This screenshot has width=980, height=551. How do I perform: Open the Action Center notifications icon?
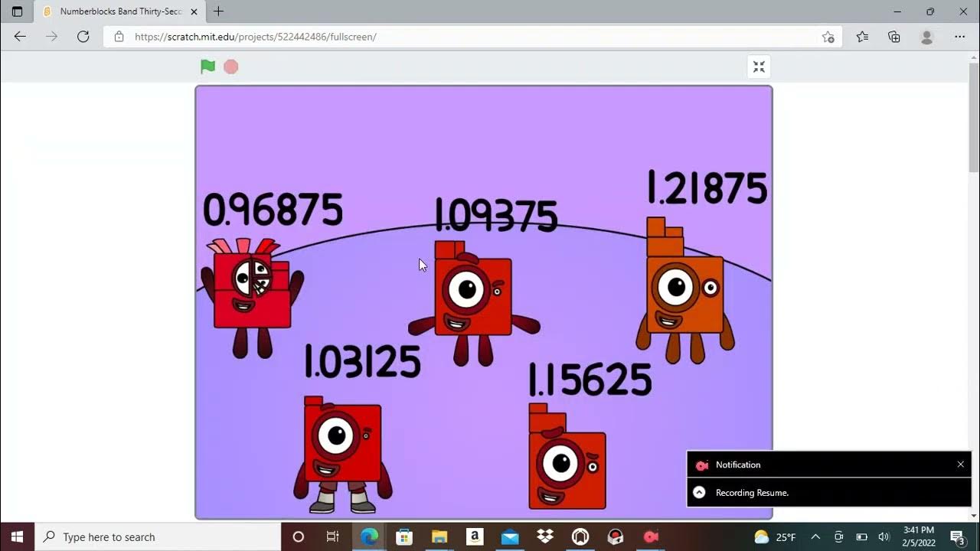click(x=958, y=536)
